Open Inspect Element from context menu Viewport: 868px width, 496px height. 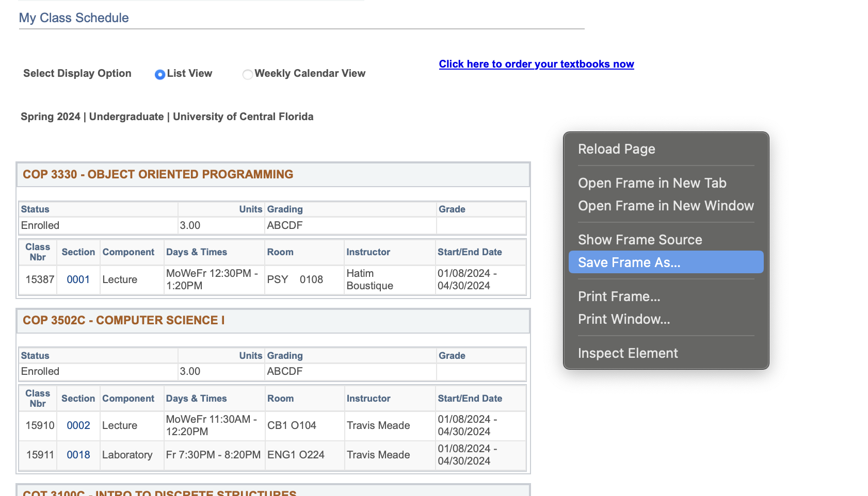tap(628, 353)
